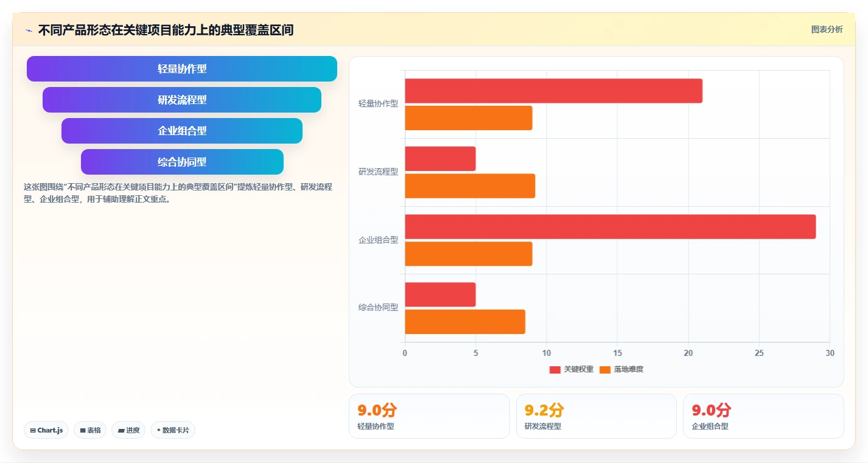Click the red 综合协同型 关键权重 bar
The height and width of the screenshot is (463, 868).
point(440,294)
